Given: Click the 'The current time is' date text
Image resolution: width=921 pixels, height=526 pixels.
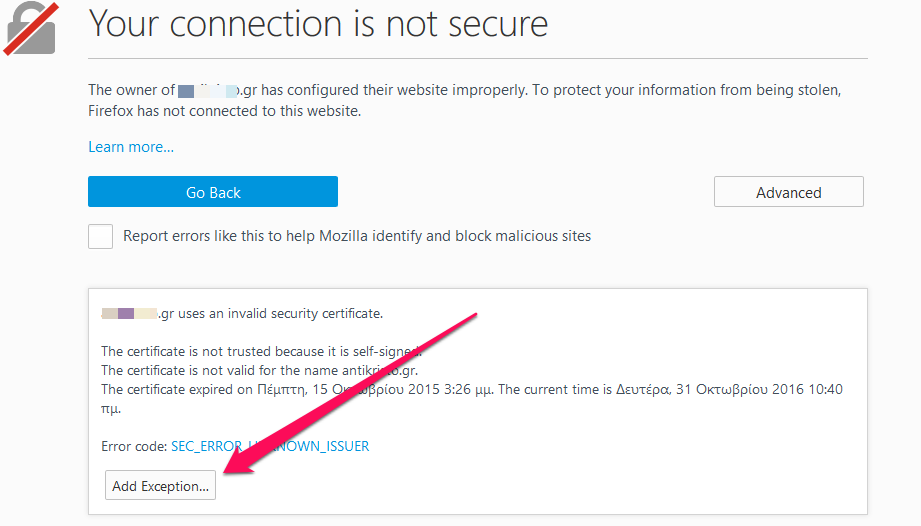Looking at the screenshot, I should pos(670,389).
